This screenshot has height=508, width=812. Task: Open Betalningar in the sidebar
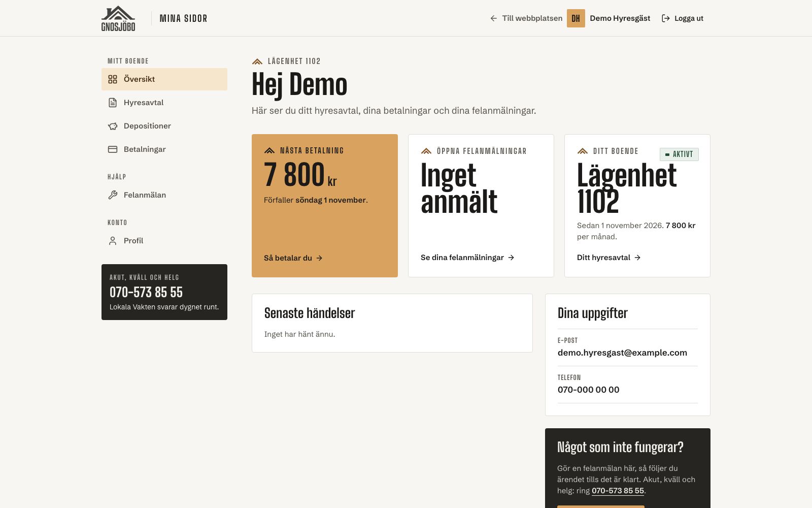[x=164, y=149]
